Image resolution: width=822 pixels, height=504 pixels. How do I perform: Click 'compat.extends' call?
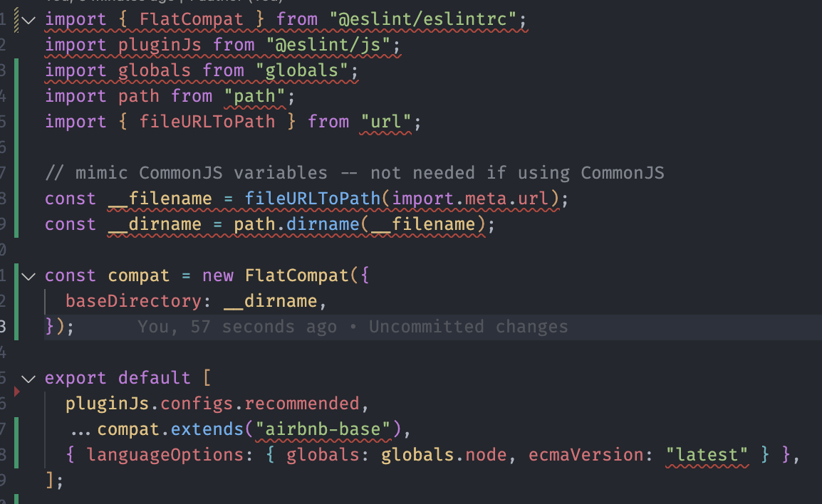[x=170, y=429]
